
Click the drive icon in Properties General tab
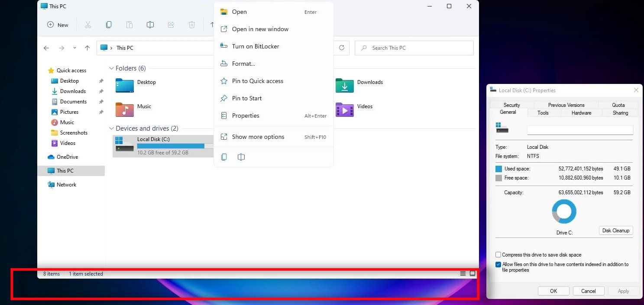coord(502,128)
